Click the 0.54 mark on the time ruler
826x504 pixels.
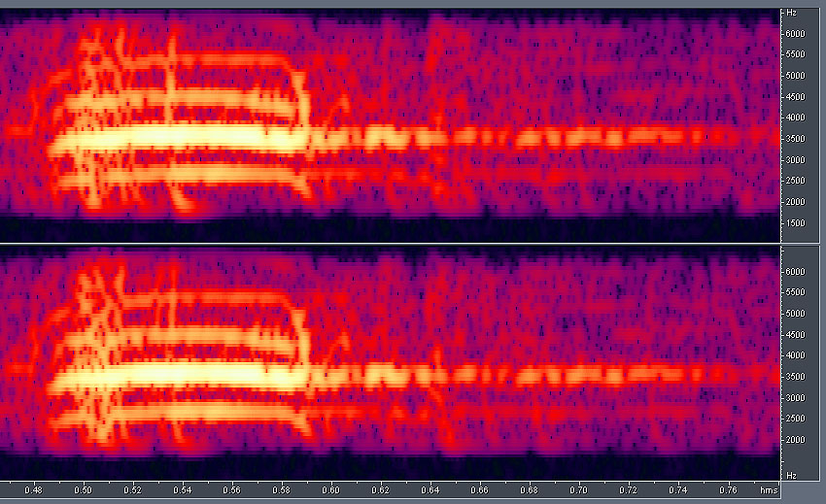pos(183,490)
